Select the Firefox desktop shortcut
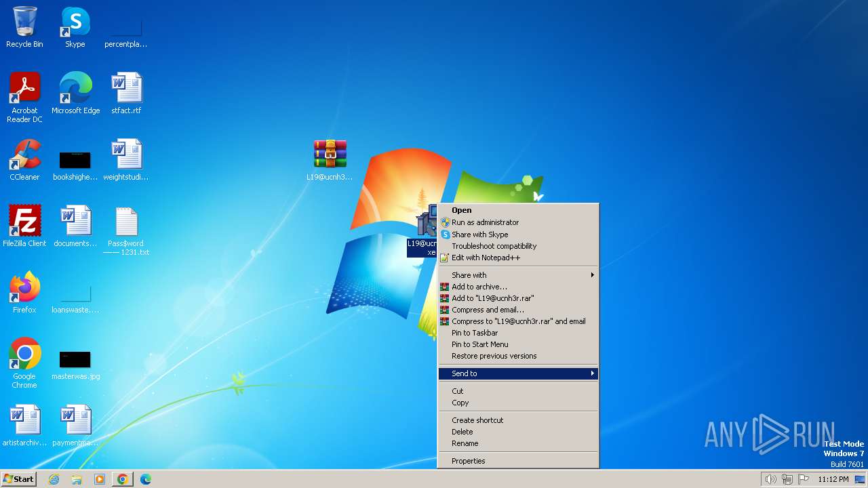Screen dimensions: 868x488 click(x=24, y=293)
